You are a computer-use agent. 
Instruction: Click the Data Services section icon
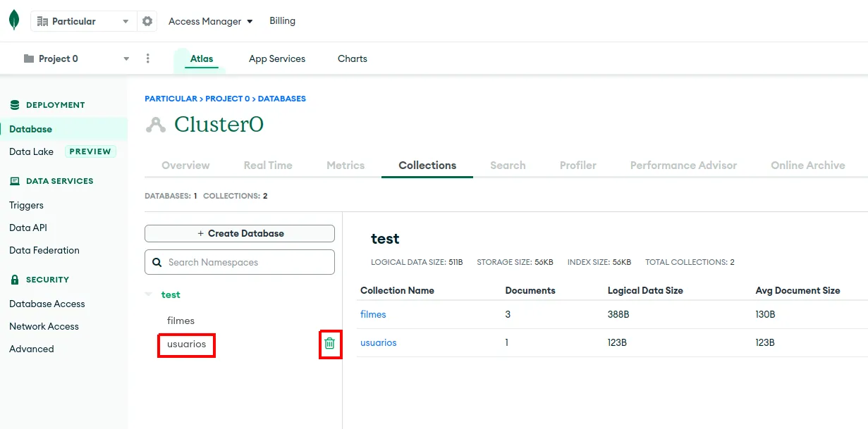pos(15,181)
